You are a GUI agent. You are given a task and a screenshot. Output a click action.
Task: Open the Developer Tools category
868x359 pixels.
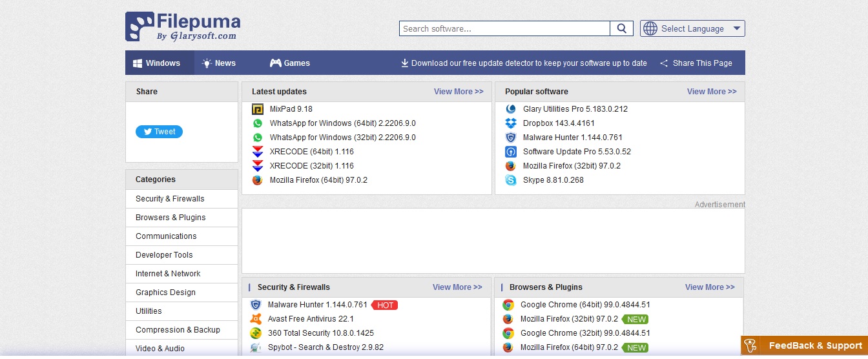tap(182, 255)
